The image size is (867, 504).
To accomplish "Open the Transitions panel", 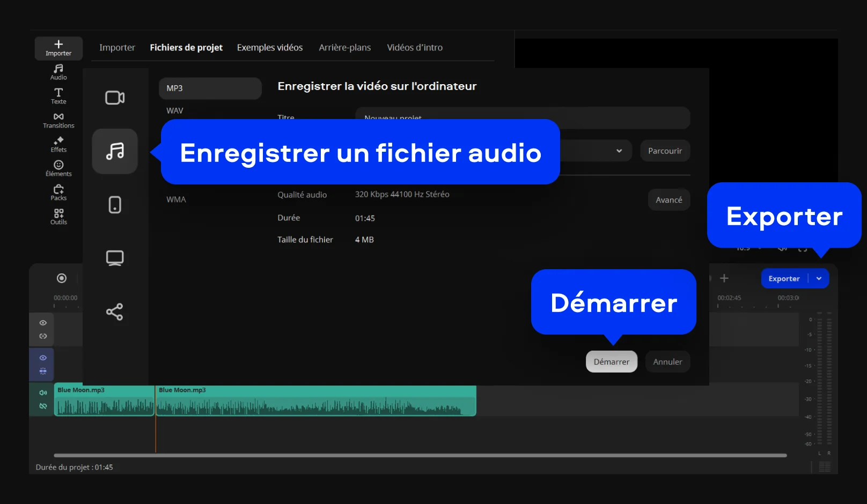I will (58, 121).
